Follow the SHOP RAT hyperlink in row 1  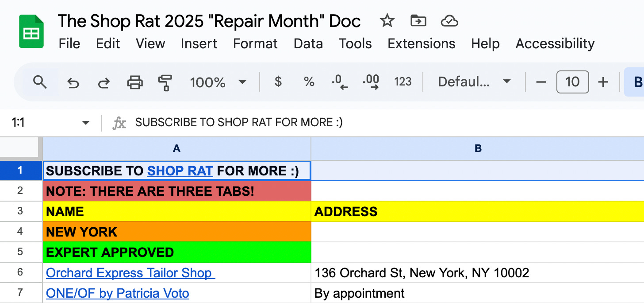pos(180,171)
